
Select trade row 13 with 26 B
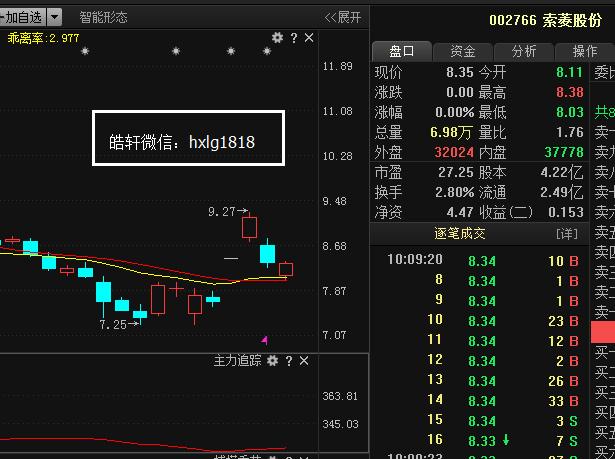(x=479, y=380)
